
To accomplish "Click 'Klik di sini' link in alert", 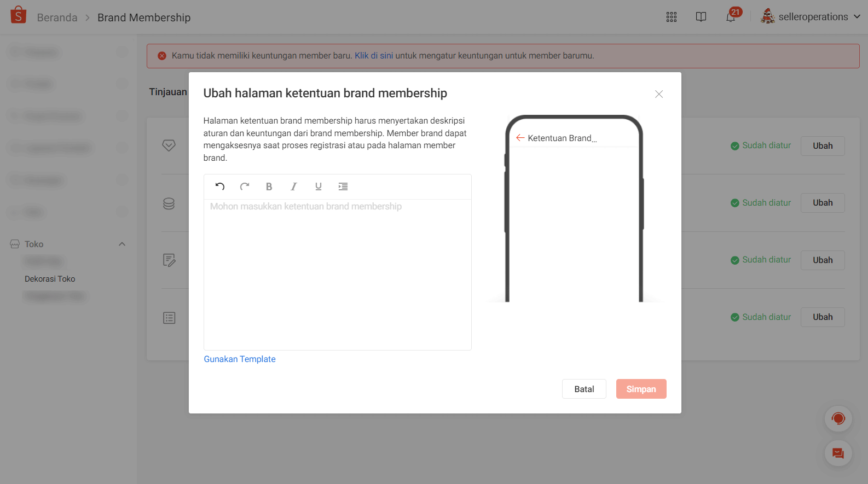I will point(374,56).
